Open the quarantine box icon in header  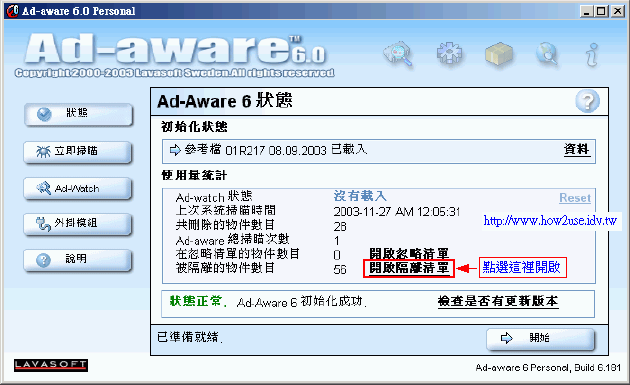499,54
